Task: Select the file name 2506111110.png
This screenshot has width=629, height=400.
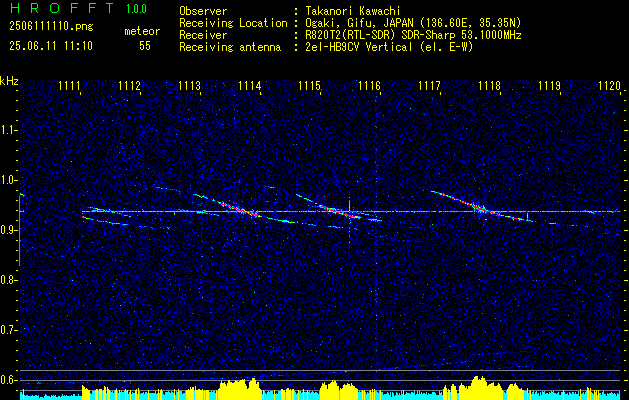Action: click(51, 26)
